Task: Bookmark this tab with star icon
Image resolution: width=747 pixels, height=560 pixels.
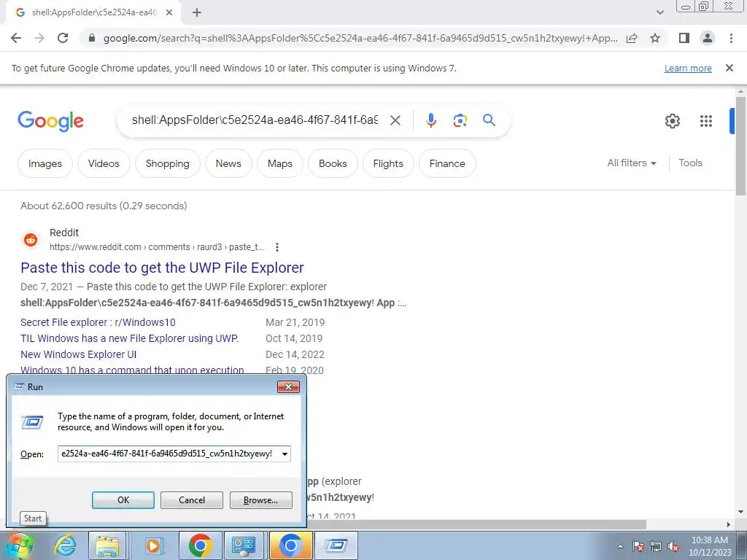Action: click(655, 38)
